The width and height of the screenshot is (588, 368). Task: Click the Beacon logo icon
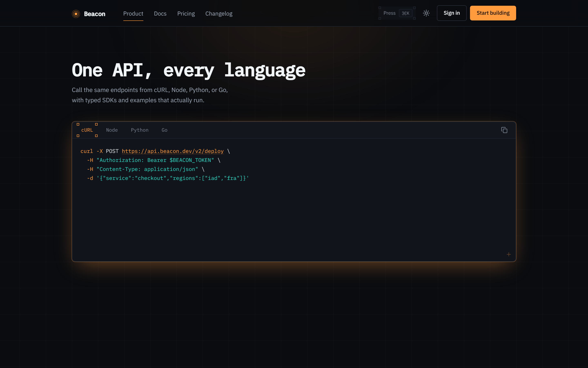76,14
